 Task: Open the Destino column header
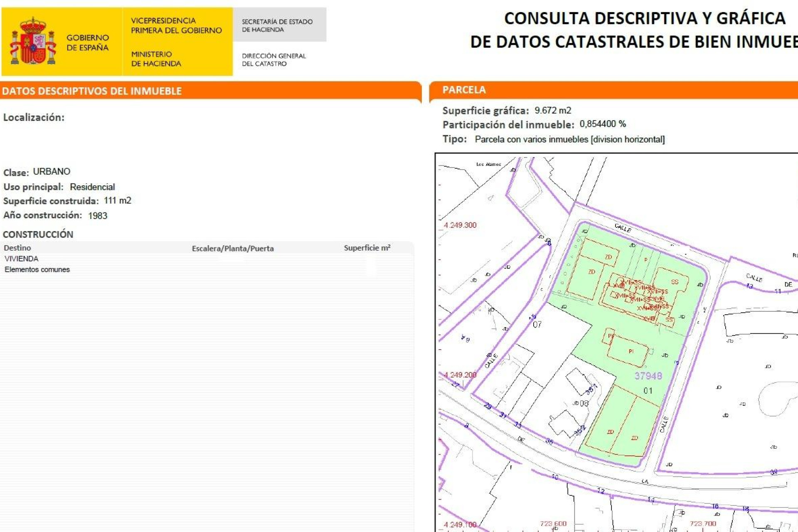tap(17, 247)
